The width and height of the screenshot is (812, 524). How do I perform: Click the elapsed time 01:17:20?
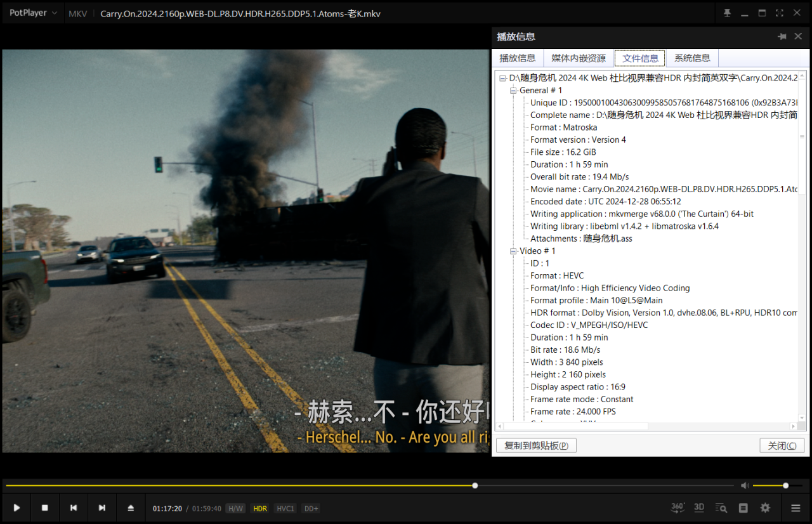(x=167, y=509)
